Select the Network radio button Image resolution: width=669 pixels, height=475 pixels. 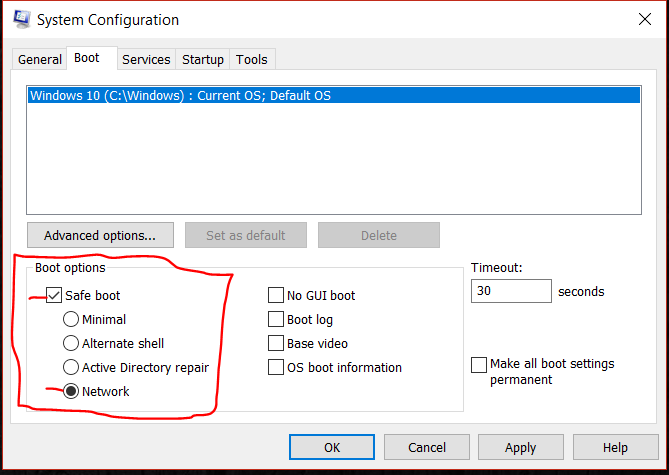point(71,392)
